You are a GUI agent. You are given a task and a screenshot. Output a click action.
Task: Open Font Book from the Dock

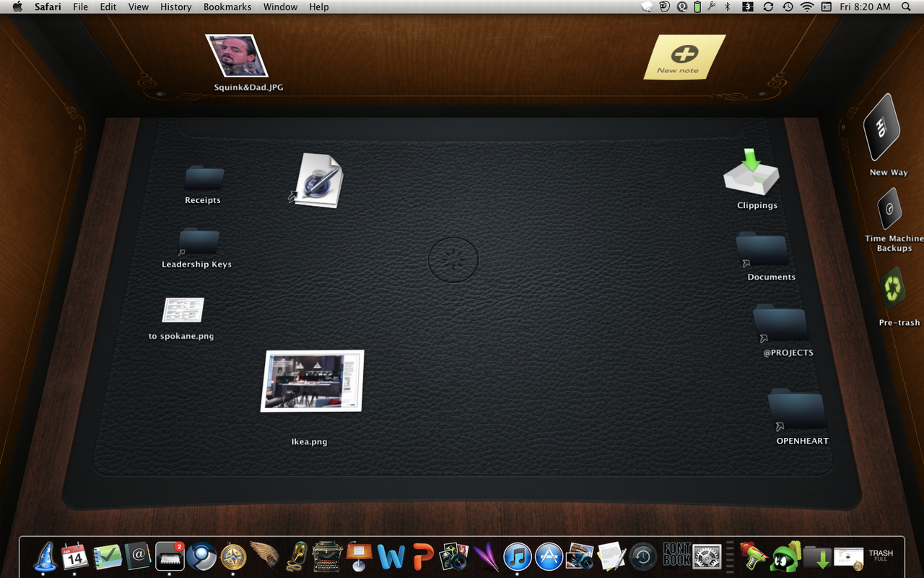(x=676, y=555)
